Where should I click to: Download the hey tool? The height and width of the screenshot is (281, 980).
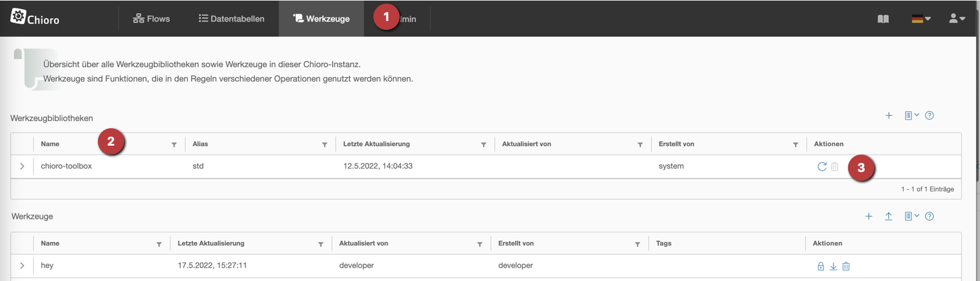click(x=834, y=266)
